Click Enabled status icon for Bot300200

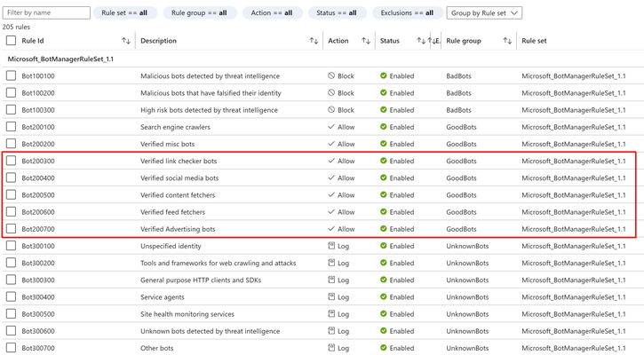(x=384, y=263)
